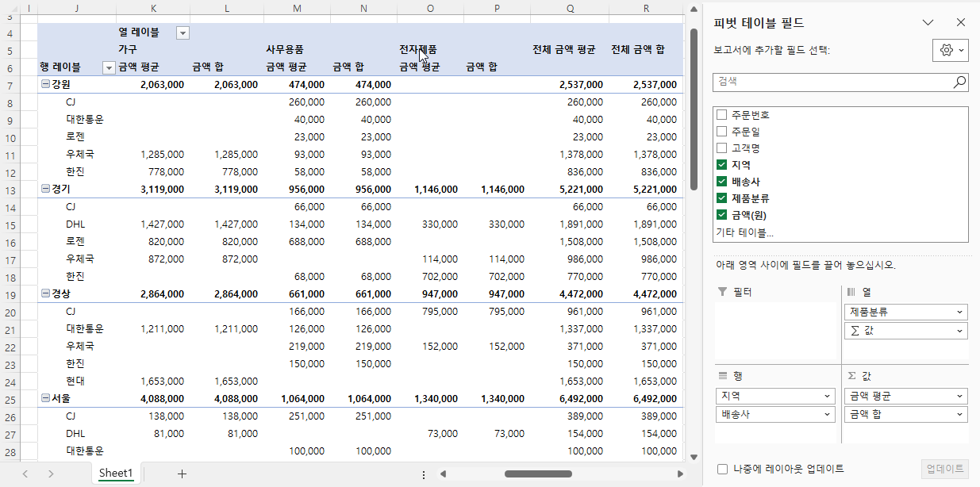Open the column labels filter button
980x487 pixels.
(183, 33)
